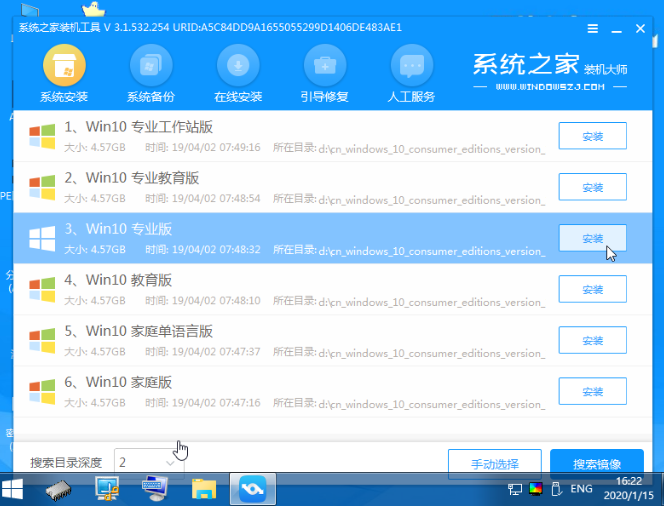Viewport: 664px width, 506px height.
Task: Click the memory chip taskbar icon
Action: tap(58, 488)
